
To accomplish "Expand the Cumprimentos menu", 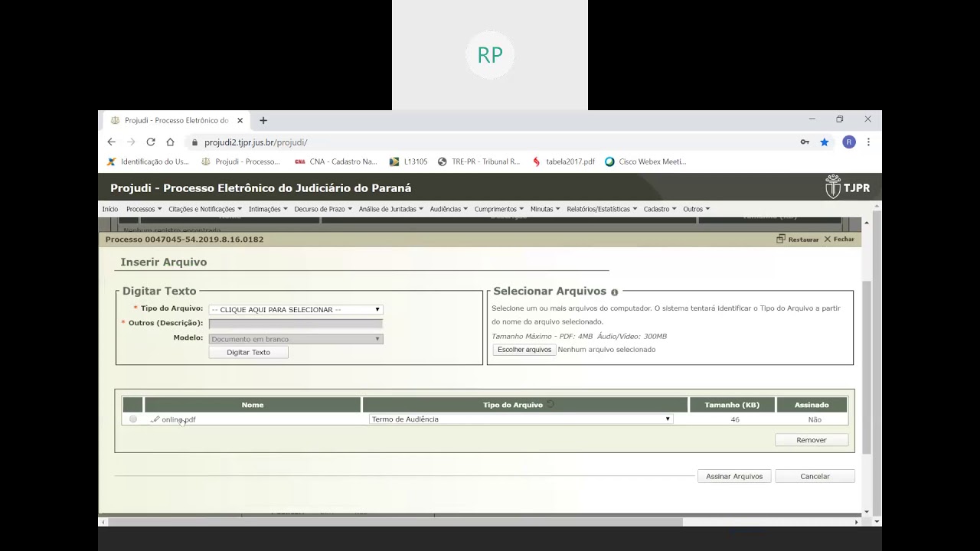I will tap(499, 209).
